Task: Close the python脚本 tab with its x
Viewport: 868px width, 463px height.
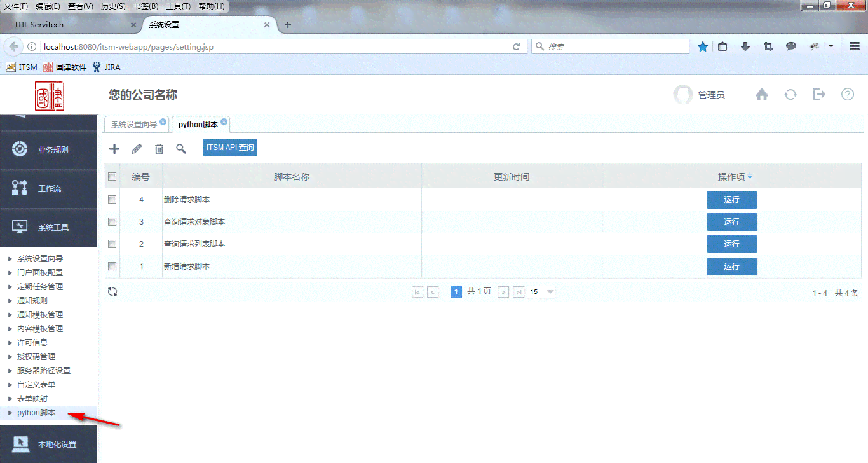Action: pos(224,121)
